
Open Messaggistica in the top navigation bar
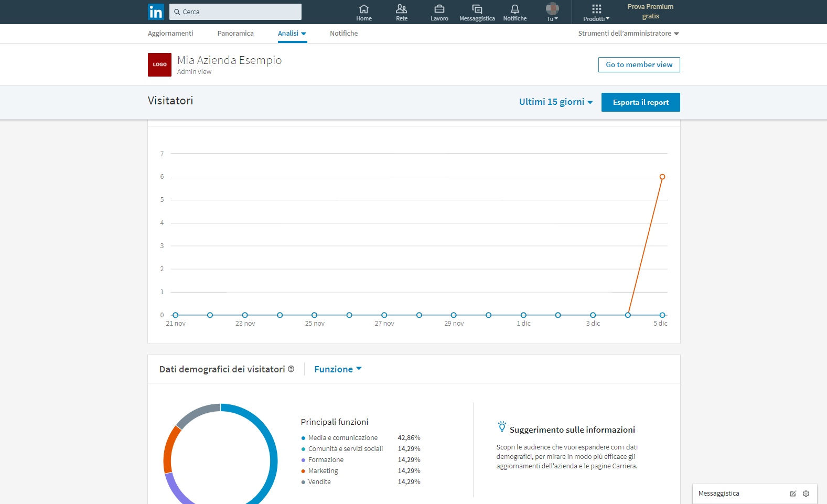pyautogui.click(x=477, y=13)
